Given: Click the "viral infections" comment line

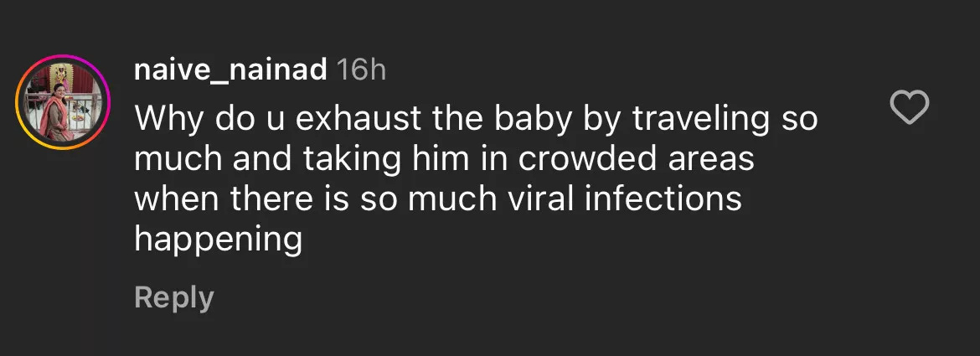Looking at the screenshot, I should pos(438,200).
